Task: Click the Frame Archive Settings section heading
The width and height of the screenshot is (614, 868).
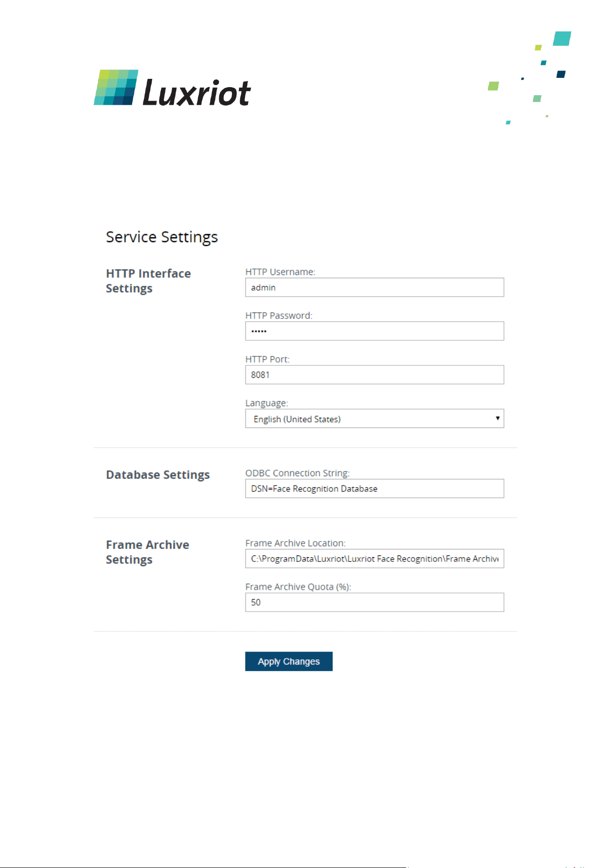Action: pos(147,552)
